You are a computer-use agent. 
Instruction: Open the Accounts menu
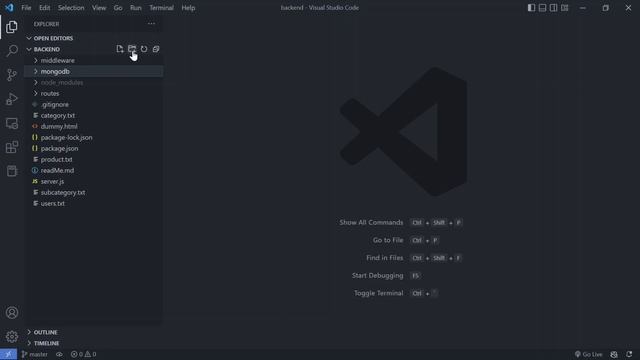[12, 313]
